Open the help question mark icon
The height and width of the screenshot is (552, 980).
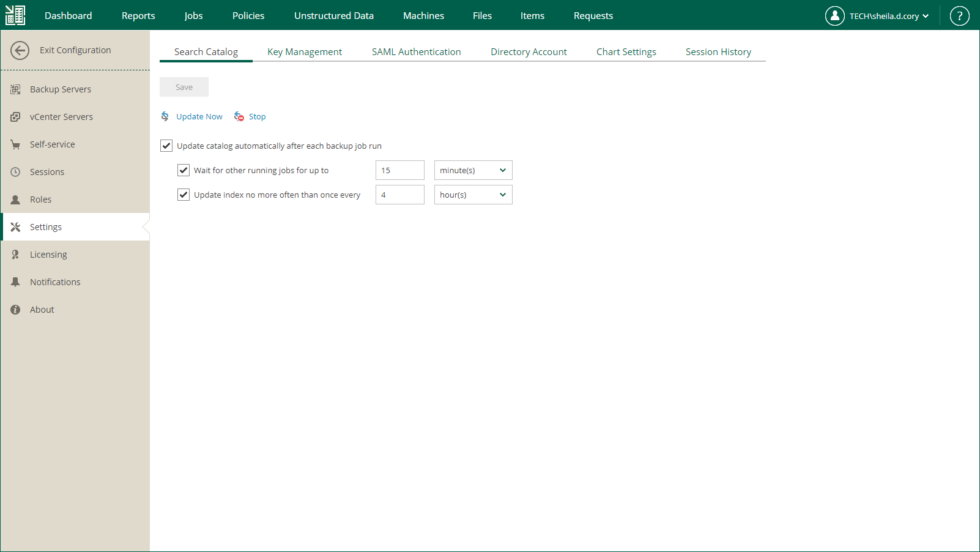(x=959, y=16)
